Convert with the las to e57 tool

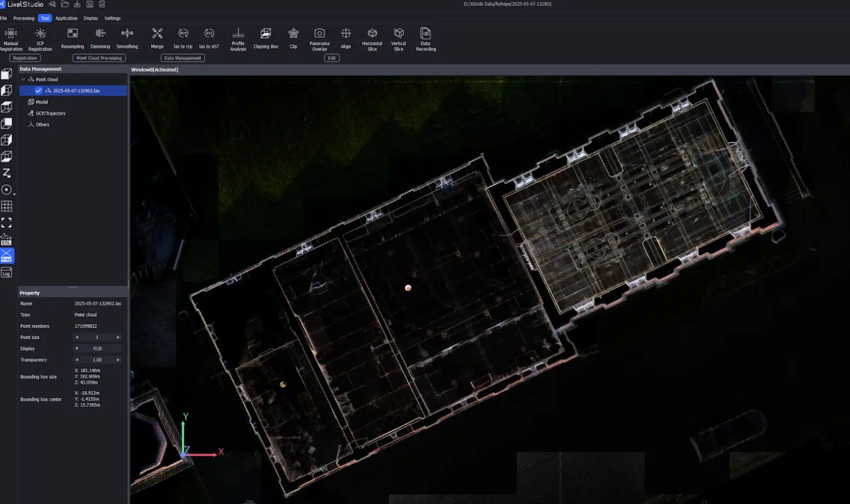(x=209, y=38)
